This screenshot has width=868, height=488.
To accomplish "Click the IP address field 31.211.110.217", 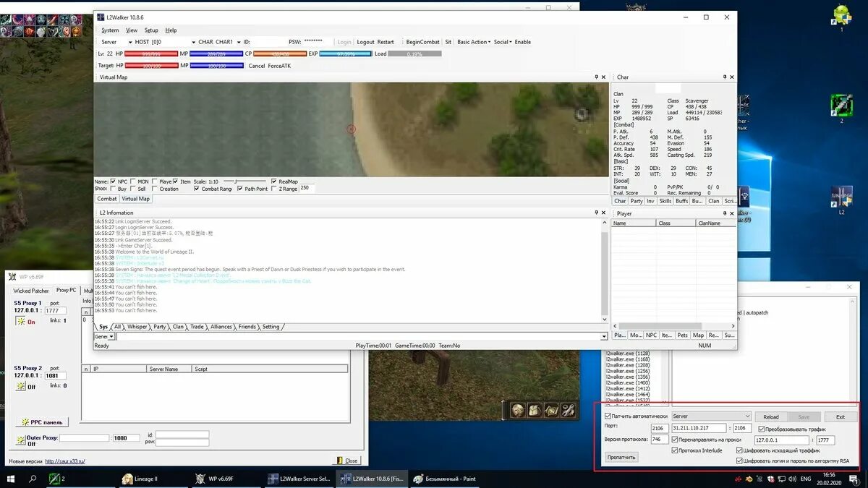I will pos(699,429).
